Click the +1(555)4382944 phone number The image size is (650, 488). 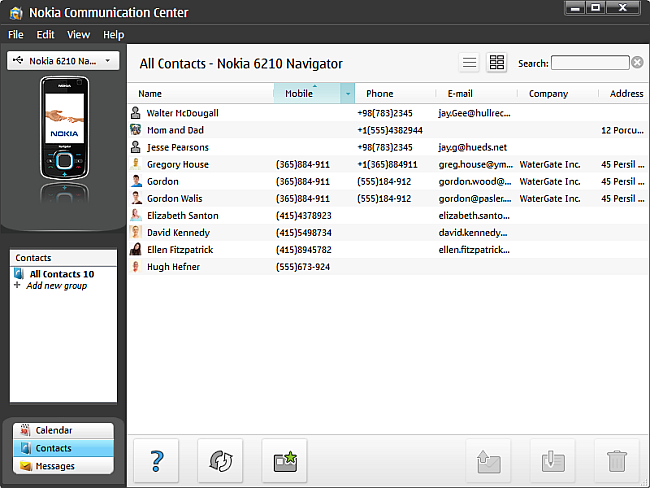tap(390, 130)
